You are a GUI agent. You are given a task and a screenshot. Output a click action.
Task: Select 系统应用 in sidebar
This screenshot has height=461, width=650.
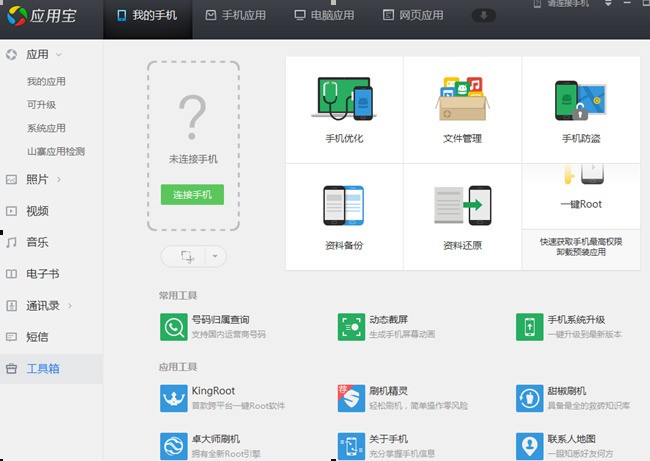point(46,128)
